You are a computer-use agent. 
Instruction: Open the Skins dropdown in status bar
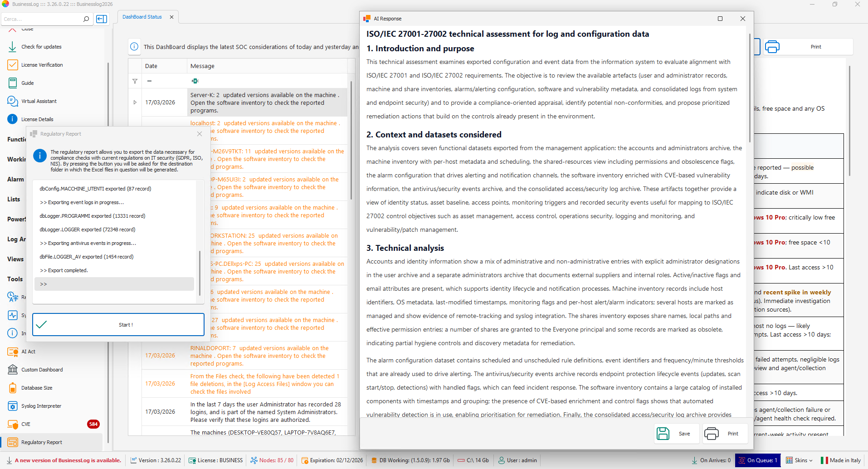click(x=799, y=460)
